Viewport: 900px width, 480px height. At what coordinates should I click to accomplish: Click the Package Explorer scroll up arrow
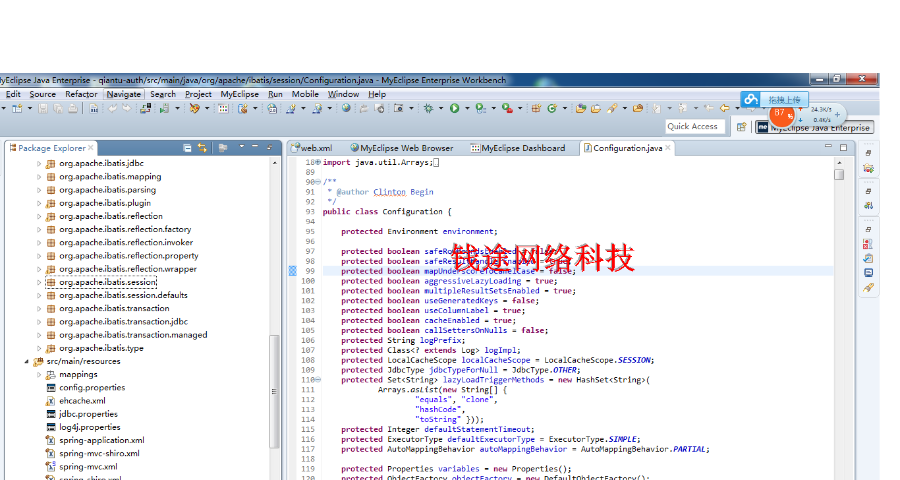point(275,163)
